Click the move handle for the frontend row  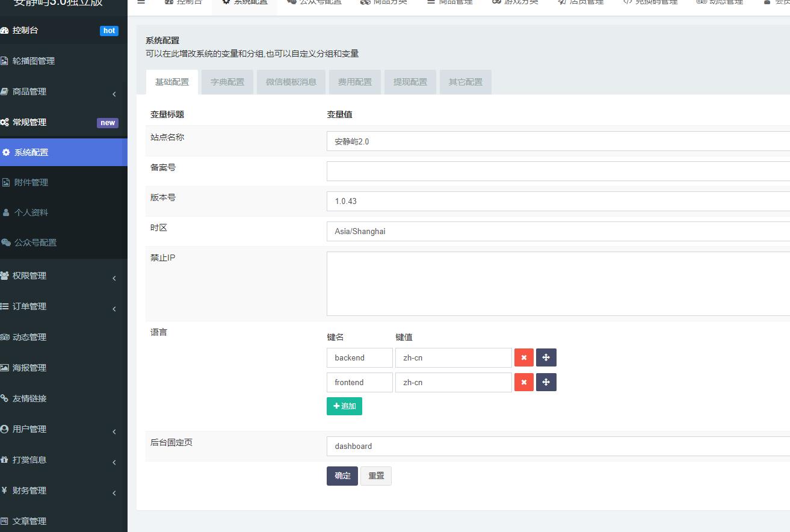coord(546,382)
